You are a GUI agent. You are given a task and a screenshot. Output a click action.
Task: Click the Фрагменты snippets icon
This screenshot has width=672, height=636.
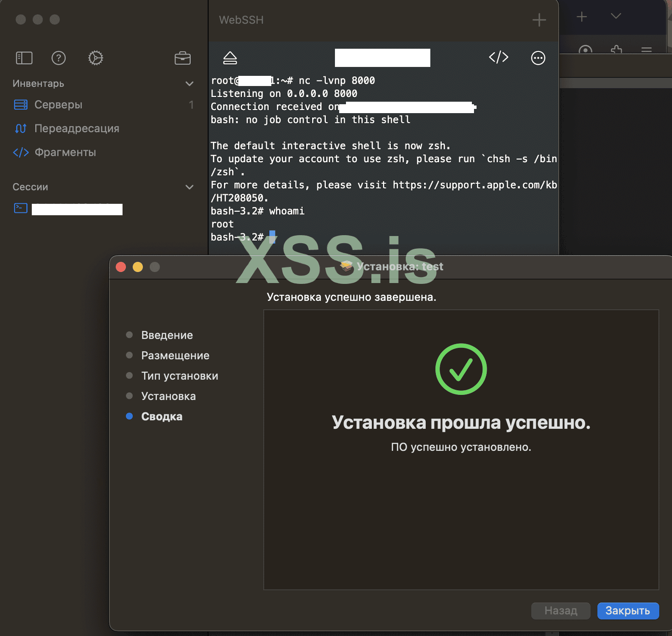(21, 152)
